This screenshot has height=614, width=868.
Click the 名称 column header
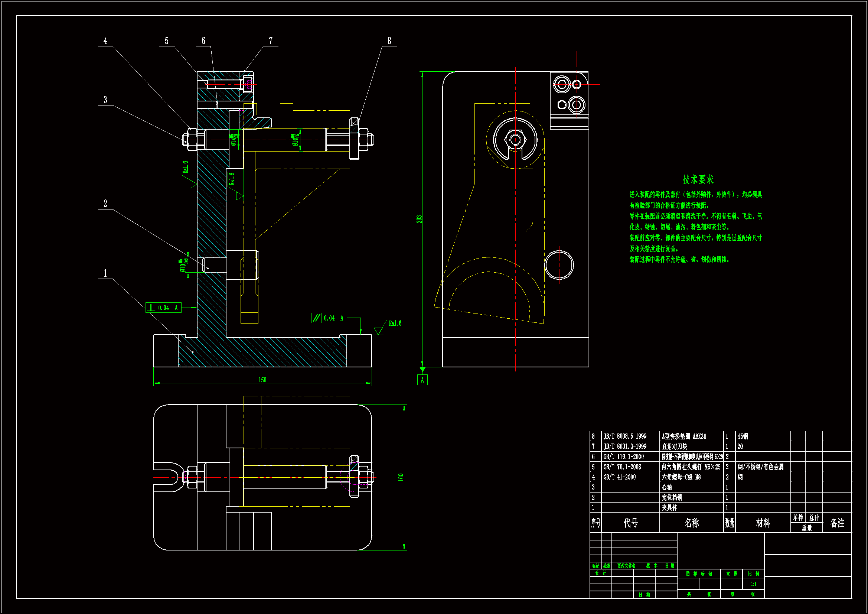click(x=691, y=523)
